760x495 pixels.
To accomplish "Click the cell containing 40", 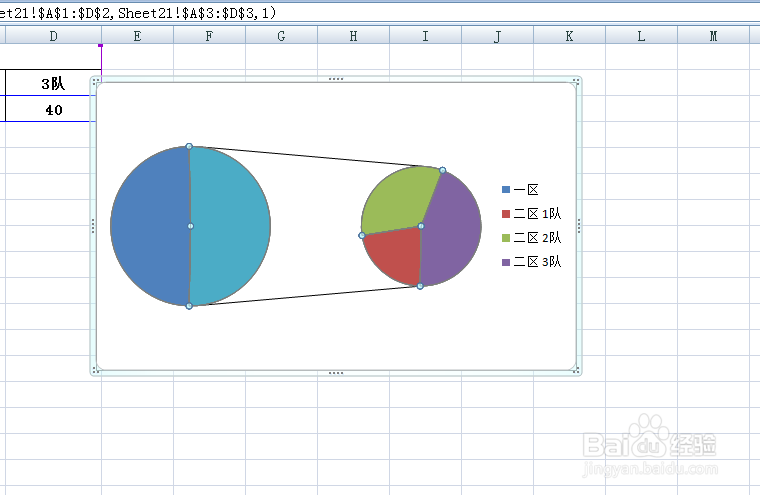I will 53,109.
